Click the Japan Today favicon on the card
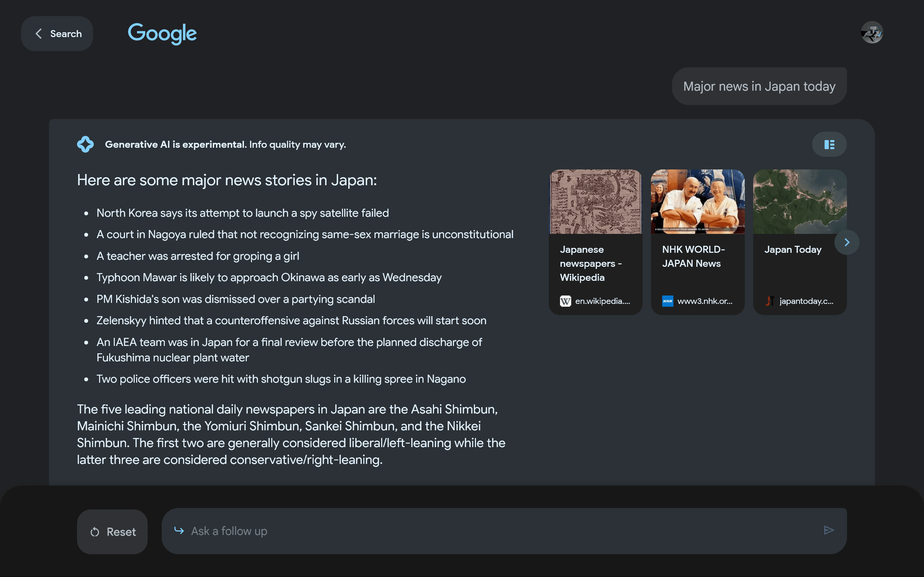Viewport: 924px width, 577px height. pyautogui.click(x=770, y=301)
